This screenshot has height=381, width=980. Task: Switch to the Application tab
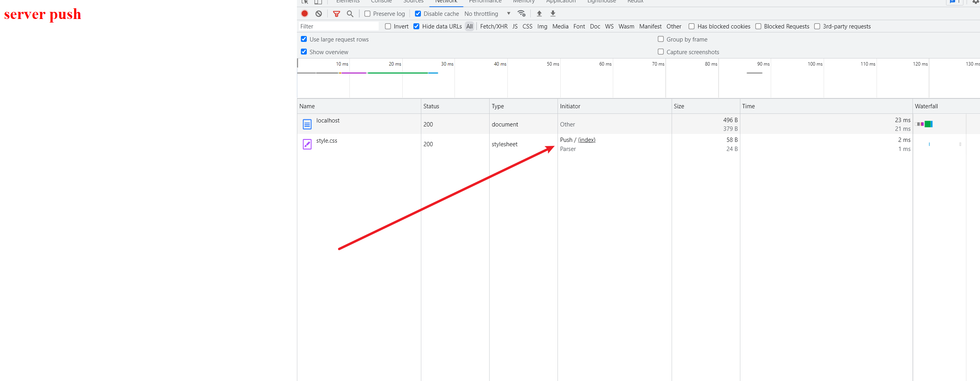[561, 2]
